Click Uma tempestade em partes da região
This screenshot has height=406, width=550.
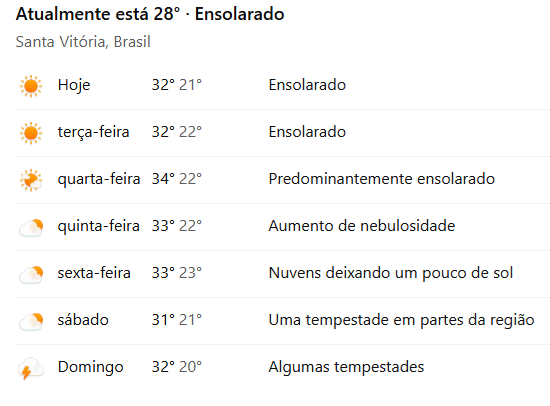[x=401, y=320]
